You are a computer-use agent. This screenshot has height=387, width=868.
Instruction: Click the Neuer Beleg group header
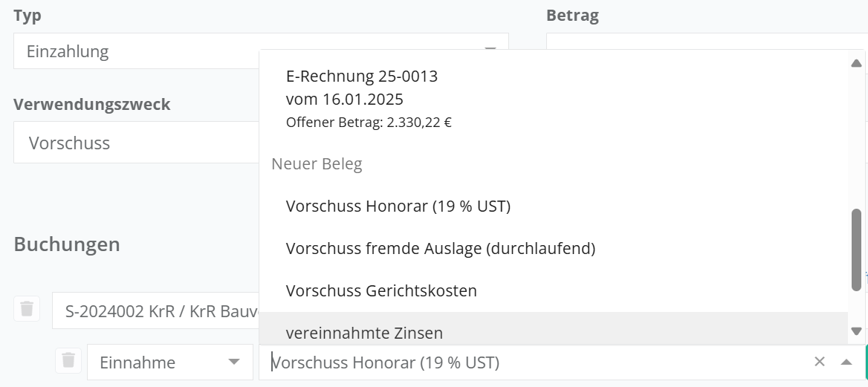coord(317,164)
